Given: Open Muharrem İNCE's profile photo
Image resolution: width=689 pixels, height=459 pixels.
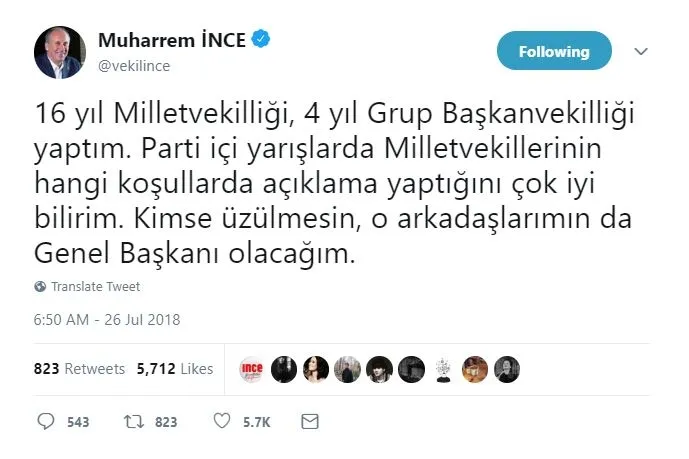Looking at the screenshot, I should [x=60, y=52].
